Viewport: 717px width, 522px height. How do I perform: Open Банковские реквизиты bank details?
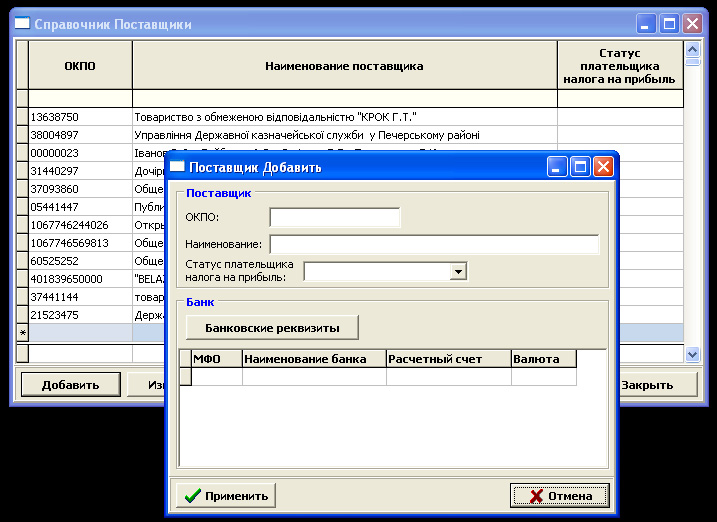(272, 327)
